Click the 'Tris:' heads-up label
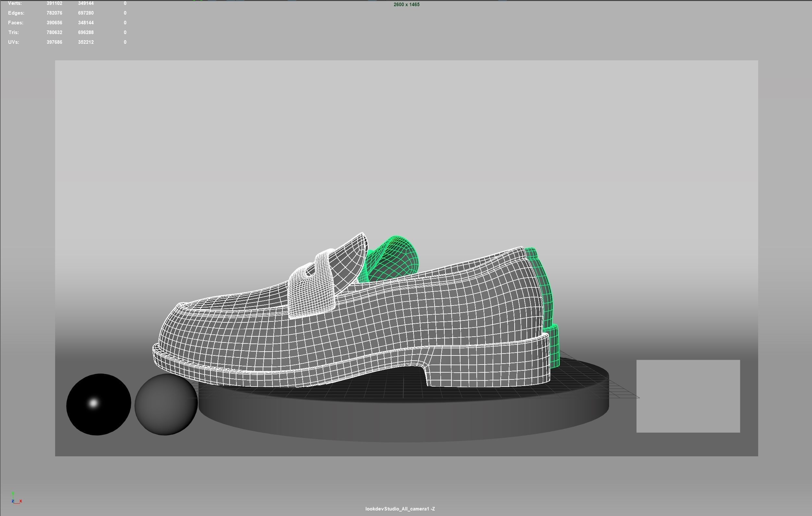Viewport: 812px width, 516px height. [13, 32]
